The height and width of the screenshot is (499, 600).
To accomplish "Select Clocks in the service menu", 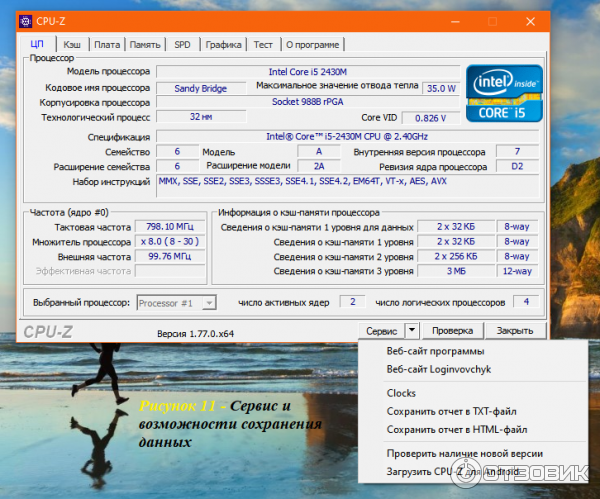I will 401,393.
